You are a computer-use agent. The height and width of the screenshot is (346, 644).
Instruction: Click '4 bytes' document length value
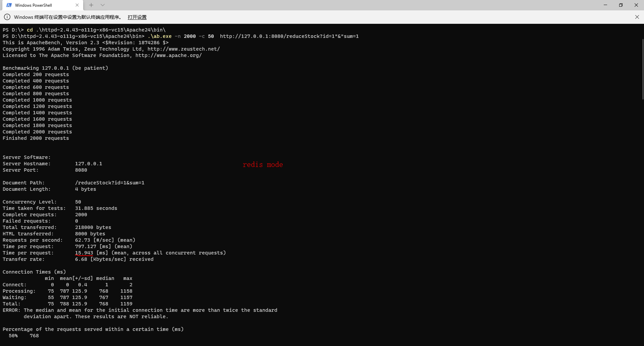click(86, 189)
